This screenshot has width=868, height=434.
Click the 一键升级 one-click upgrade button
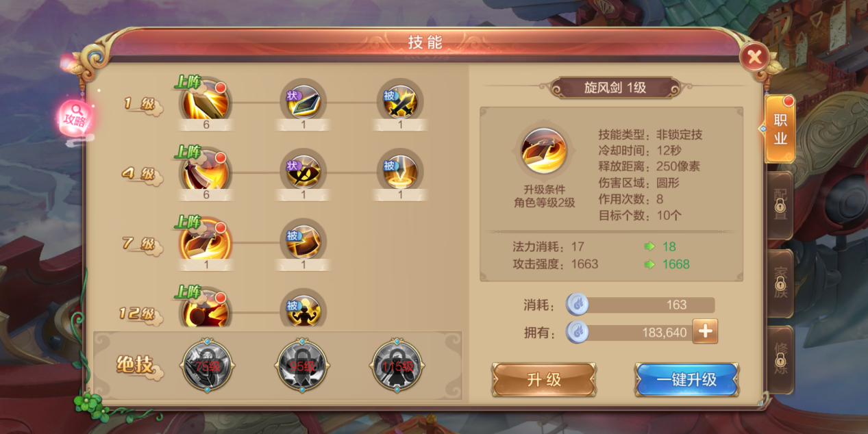(x=686, y=380)
